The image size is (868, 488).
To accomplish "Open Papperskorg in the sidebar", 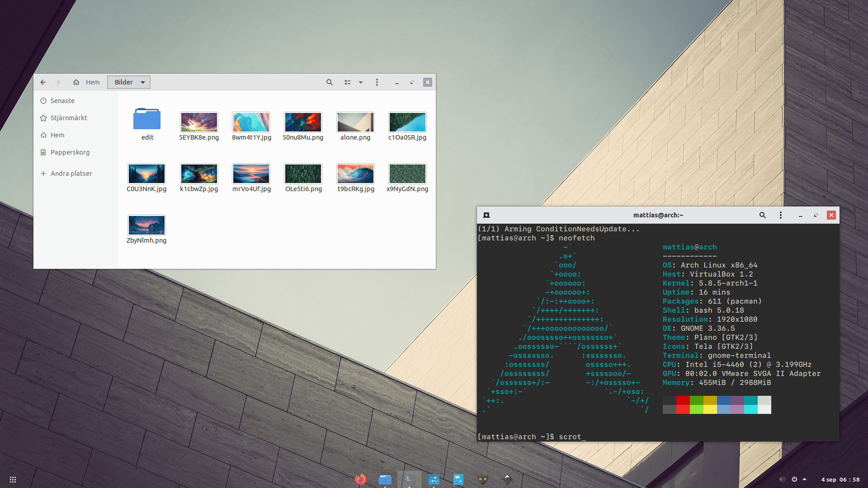I will click(x=70, y=152).
